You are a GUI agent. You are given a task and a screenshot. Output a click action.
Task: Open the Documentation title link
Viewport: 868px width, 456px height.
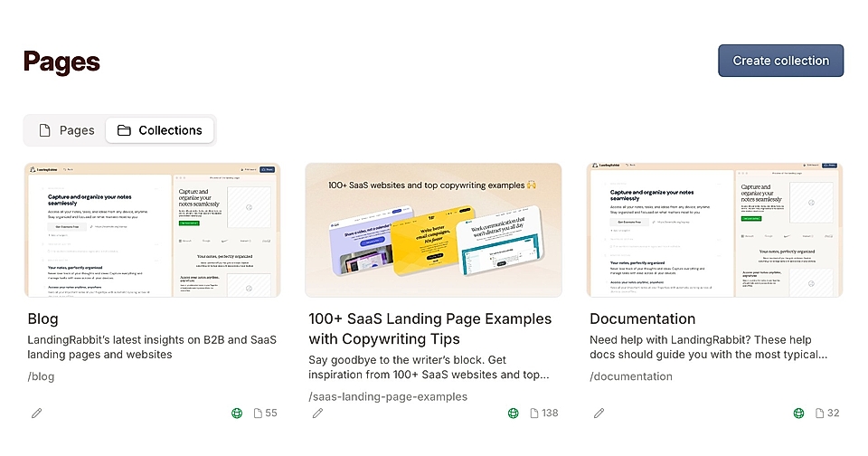tap(643, 319)
